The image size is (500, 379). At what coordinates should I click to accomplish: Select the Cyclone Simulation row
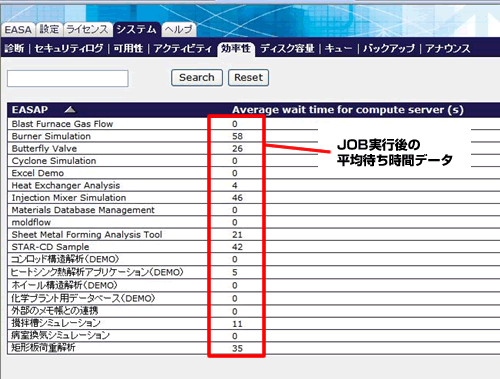[253, 161]
